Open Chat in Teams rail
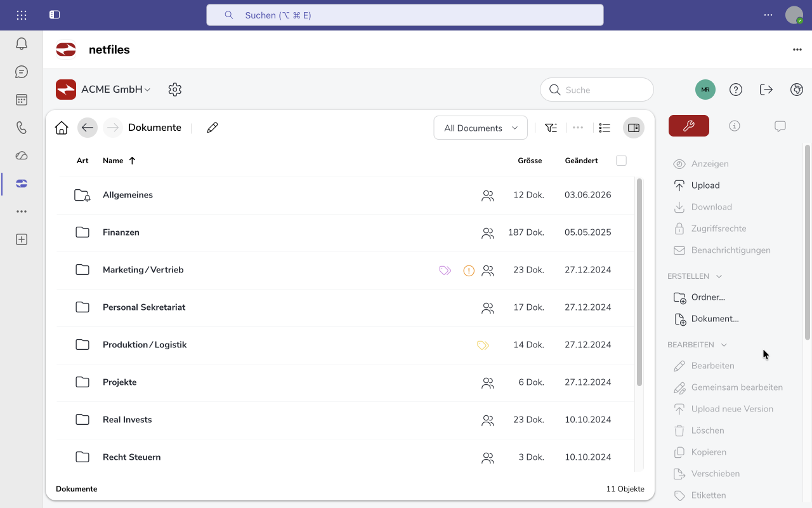 (22, 72)
